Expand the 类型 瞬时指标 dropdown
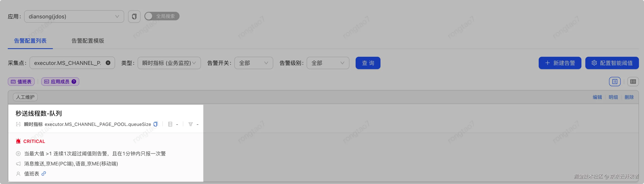Screen dimensions: 644x184 point(169,63)
